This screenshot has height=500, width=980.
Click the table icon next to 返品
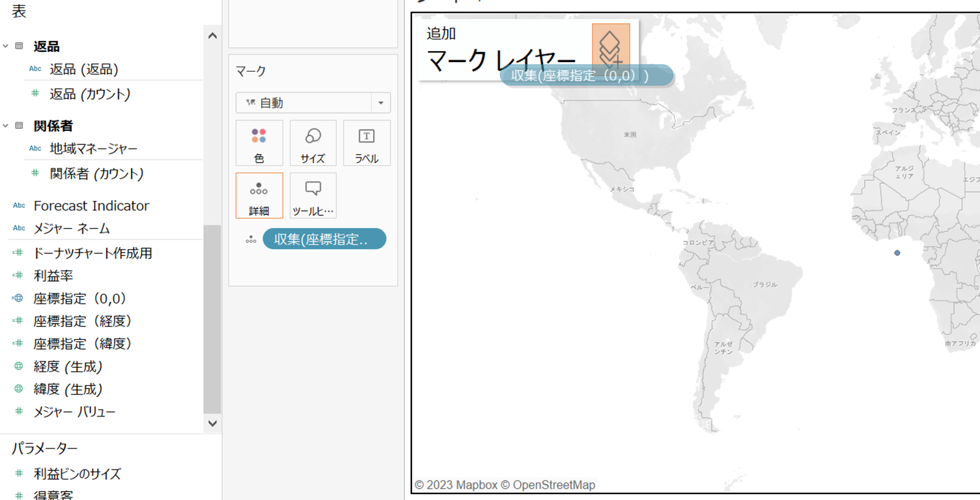[19, 46]
